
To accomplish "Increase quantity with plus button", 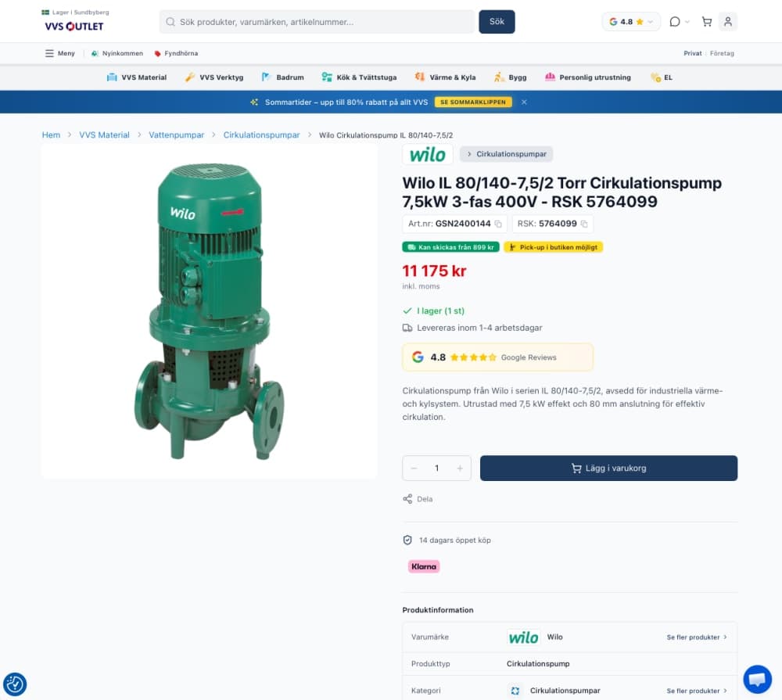I will pyautogui.click(x=460, y=468).
